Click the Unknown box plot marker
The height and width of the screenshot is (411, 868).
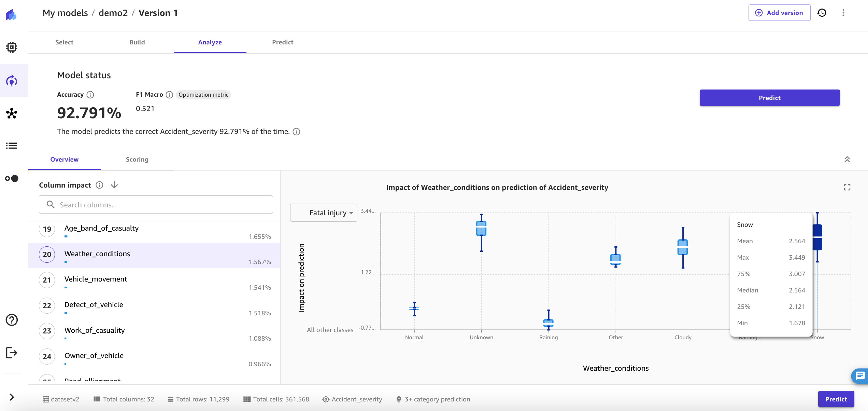[481, 229]
